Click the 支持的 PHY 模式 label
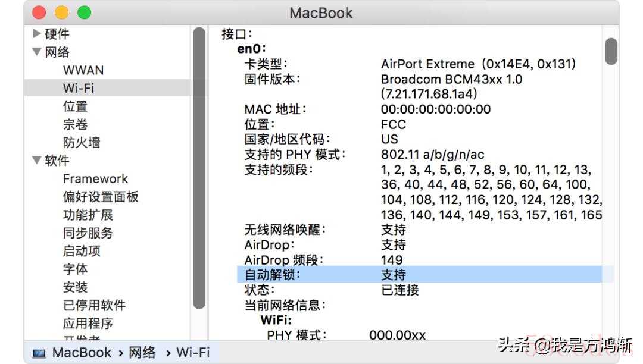 (295, 155)
